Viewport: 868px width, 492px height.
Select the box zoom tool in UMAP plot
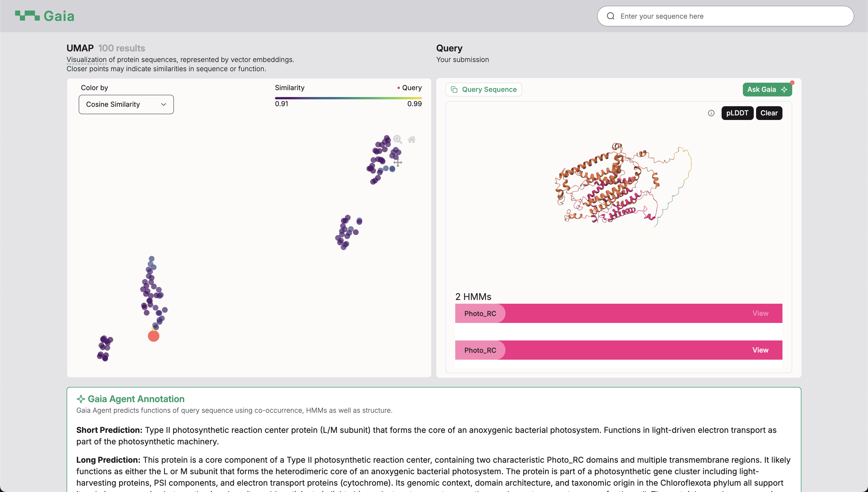point(398,139)
